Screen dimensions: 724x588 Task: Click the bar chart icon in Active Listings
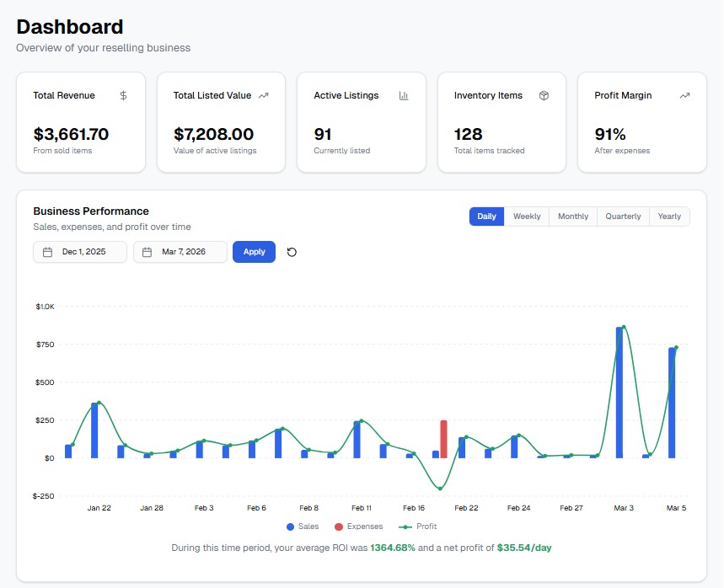coord(404,96)
